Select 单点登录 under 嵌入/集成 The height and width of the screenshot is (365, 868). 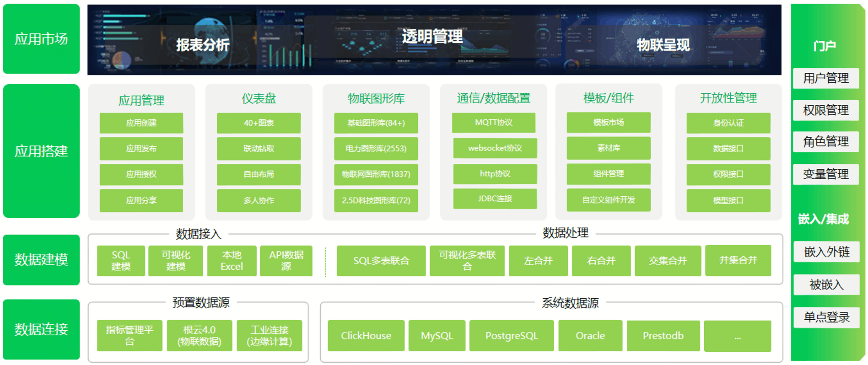(826, 317)
